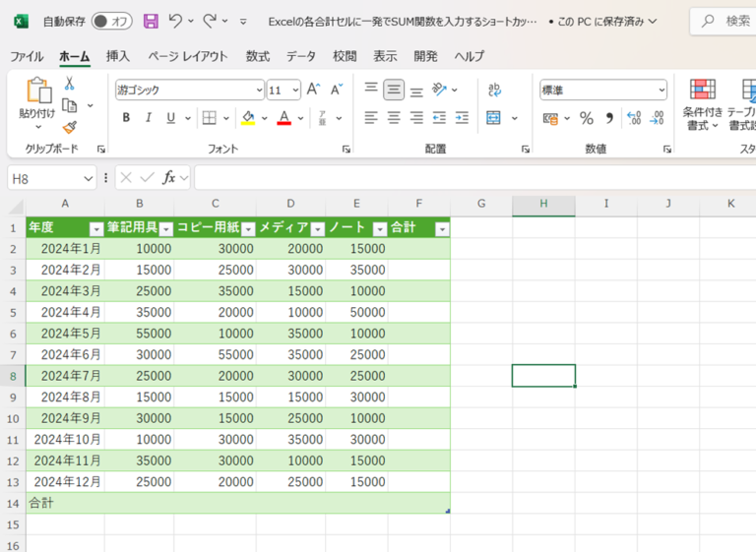This screenshot has width=756, height=552.
Task: Toggle underline formatting
Action: tap(170, 118)
